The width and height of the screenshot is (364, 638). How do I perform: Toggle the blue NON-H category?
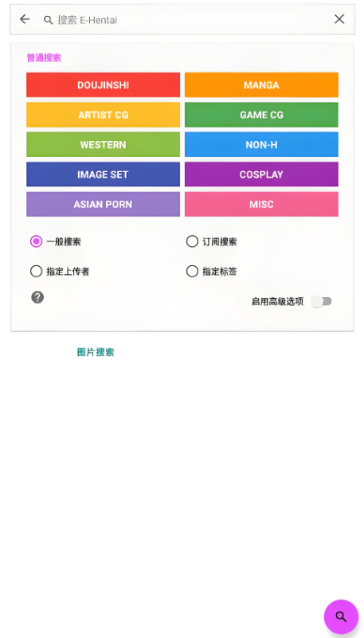[261, 144]
